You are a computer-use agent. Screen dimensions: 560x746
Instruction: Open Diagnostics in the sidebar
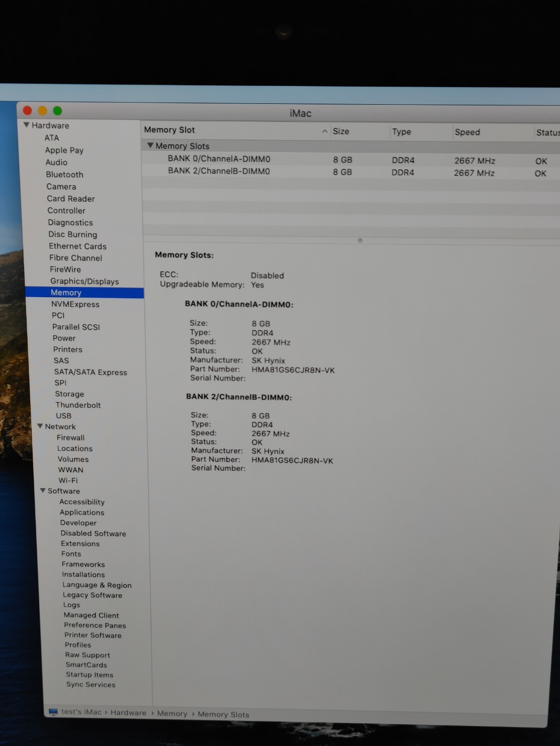70,223
